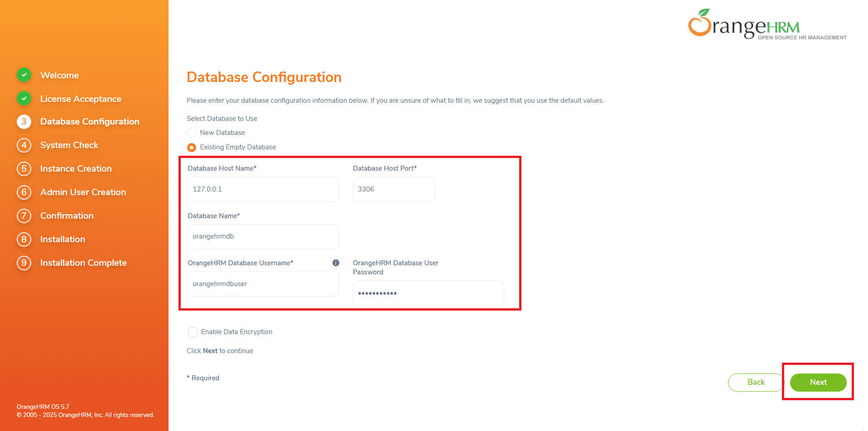Image resolution: width=868 pixels, height=431 pixels.
Task: Open the Installation Complete step label
Action: point(83,263)
